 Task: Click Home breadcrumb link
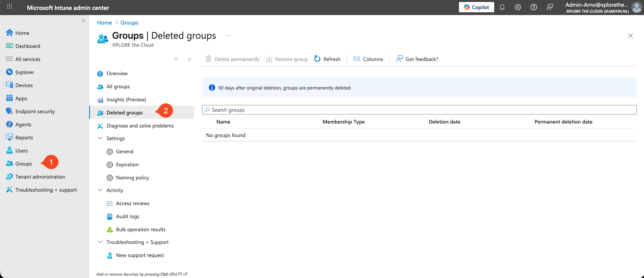105,23
